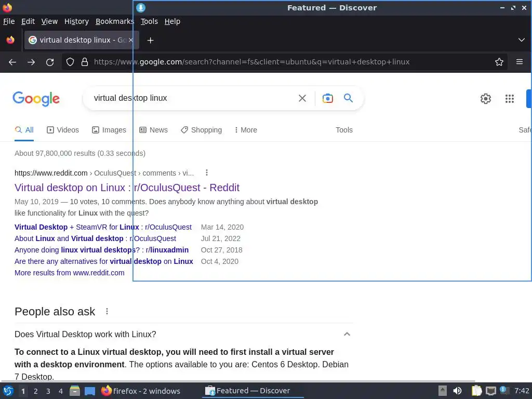532x399 pixels.
Task: Go back to previous page in Firefox
Action: [x=12, y=62]
